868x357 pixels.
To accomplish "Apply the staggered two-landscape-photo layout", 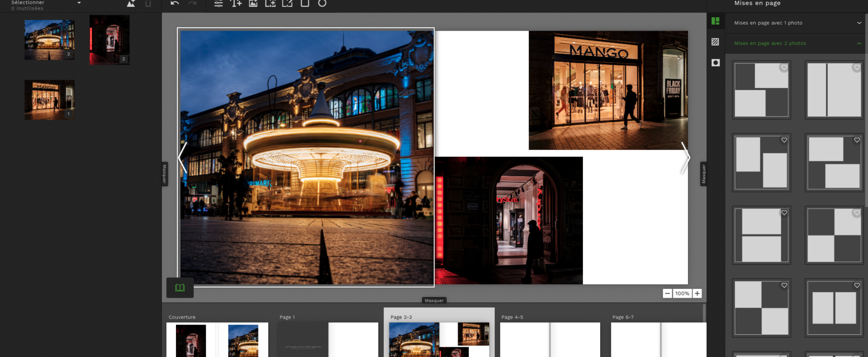I will click(x=761, y=90).
